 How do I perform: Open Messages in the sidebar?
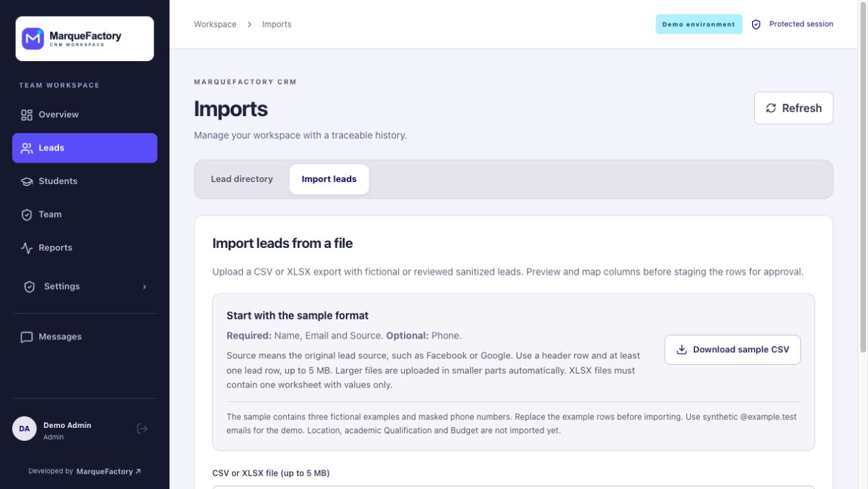click(x=84, y=337)
